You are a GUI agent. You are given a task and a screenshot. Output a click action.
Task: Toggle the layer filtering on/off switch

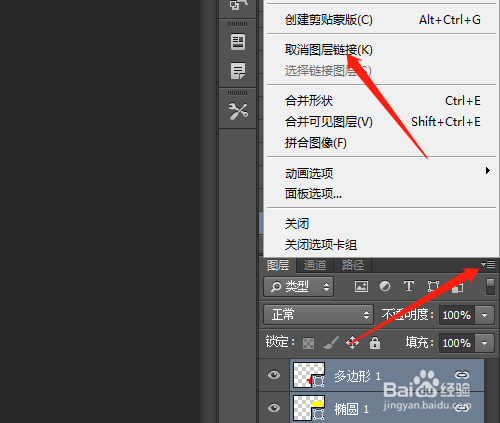click(x=490, y=287)
